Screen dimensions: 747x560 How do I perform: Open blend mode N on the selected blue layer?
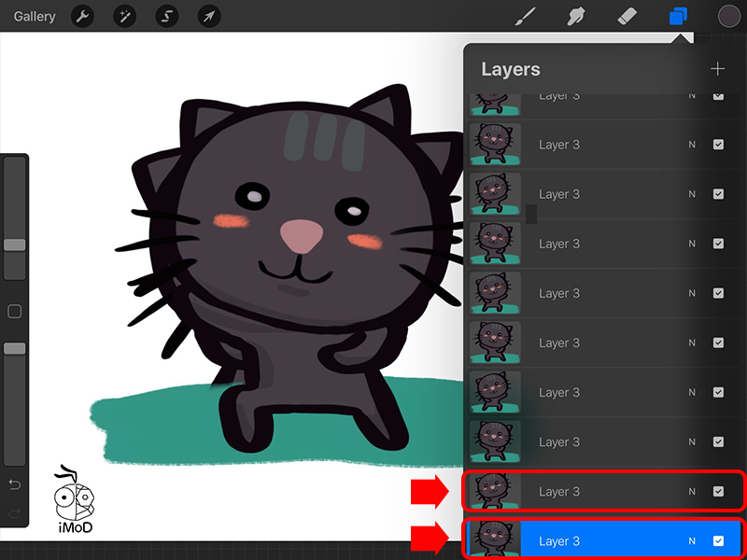click(692, 541)
